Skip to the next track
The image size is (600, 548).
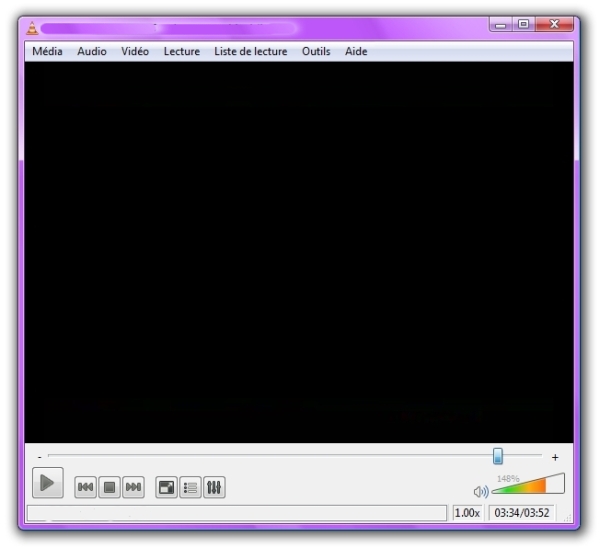pos(133,487)
